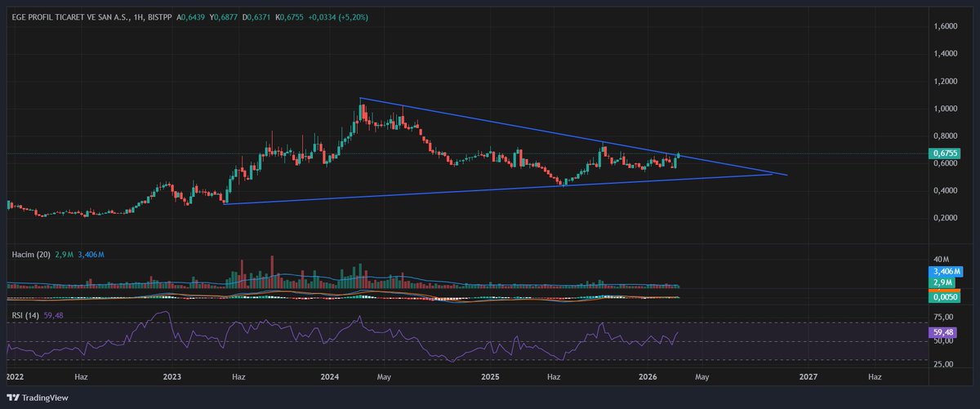Click the 2027 label on the time axis
The width and height of the screenshot is (980, 409).
coord(808,378)
